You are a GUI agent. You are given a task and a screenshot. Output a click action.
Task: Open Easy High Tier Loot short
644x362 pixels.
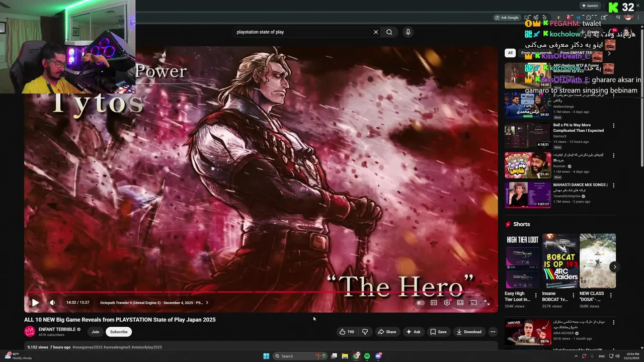click(x=523, y=261)
